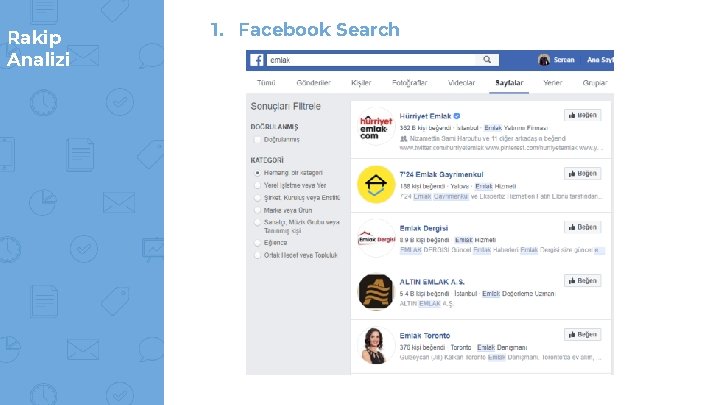
Task: Open Sercan's profile avatar
Action: [x=544, y=60]
